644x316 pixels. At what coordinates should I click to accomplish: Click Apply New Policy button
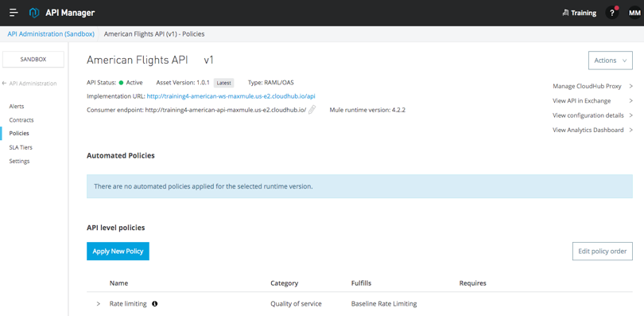point(118,251)
